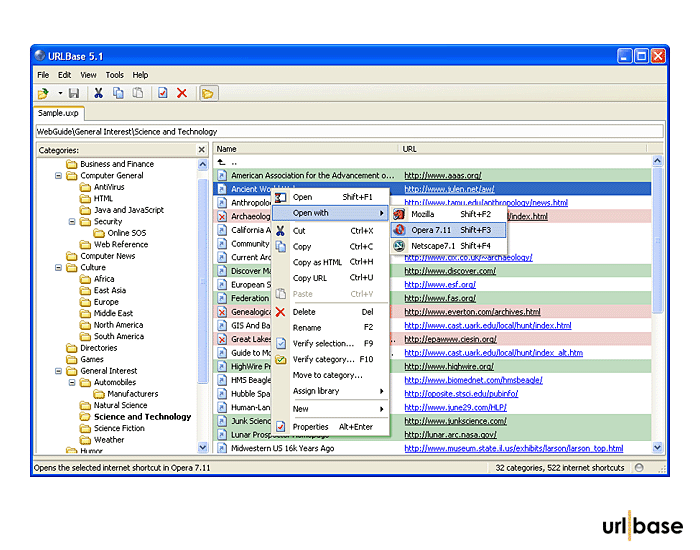Screen dimensions: 700x550
Task: Collapse the Security category
Action: pos(72,222)
